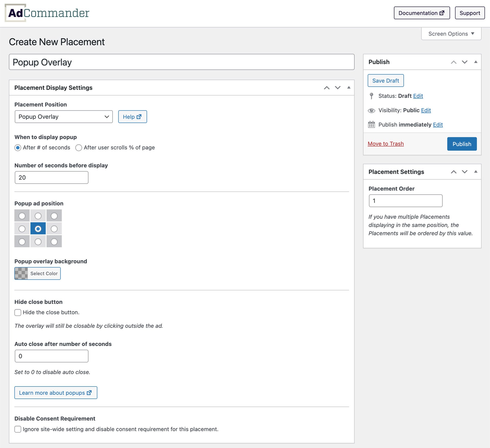The image size is (490, 448).
Task: Open the Support page
Action: (470, 13)
